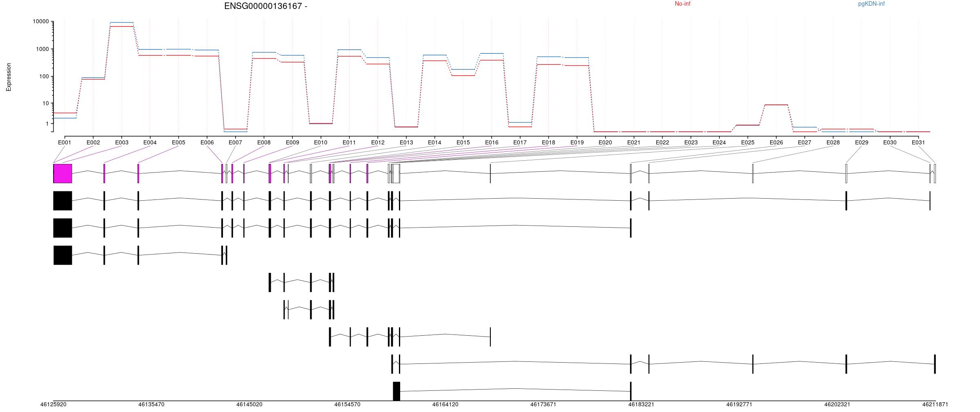Click exon label E026
Image resolution: width=980 pixels, height=412 pixels.
tap(776, 142)
